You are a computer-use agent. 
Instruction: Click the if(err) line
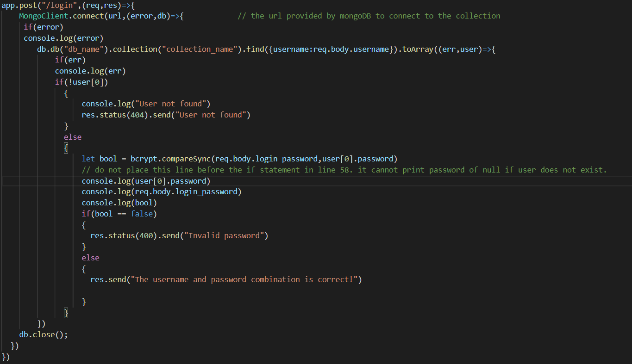70,60
